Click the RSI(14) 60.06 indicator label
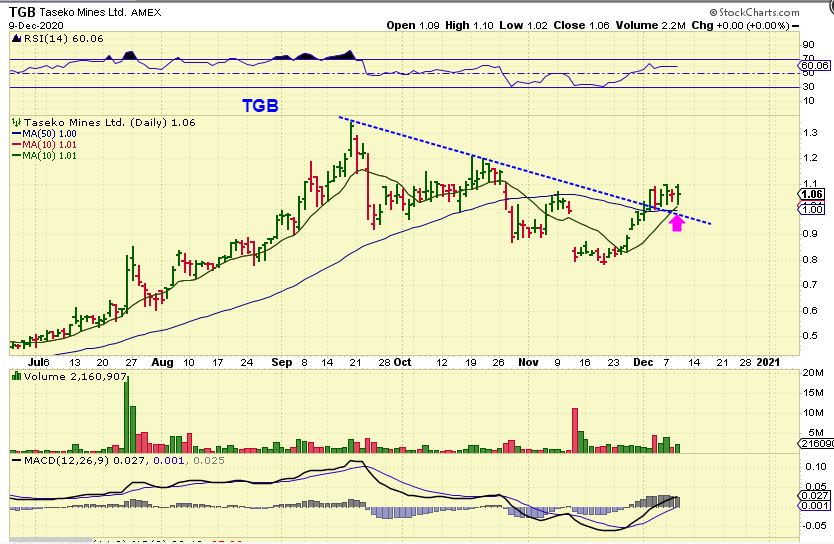 pos(63,38)
